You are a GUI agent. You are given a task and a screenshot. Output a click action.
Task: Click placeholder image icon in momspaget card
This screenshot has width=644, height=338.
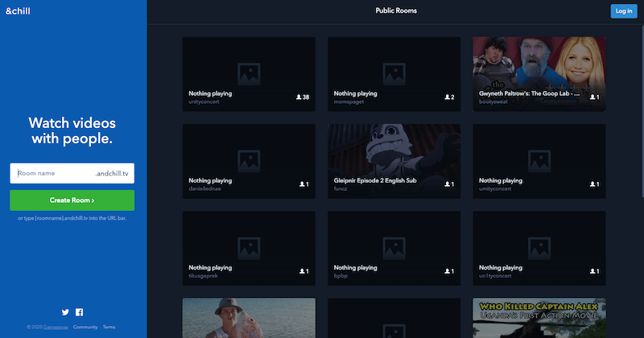(394, 74)
